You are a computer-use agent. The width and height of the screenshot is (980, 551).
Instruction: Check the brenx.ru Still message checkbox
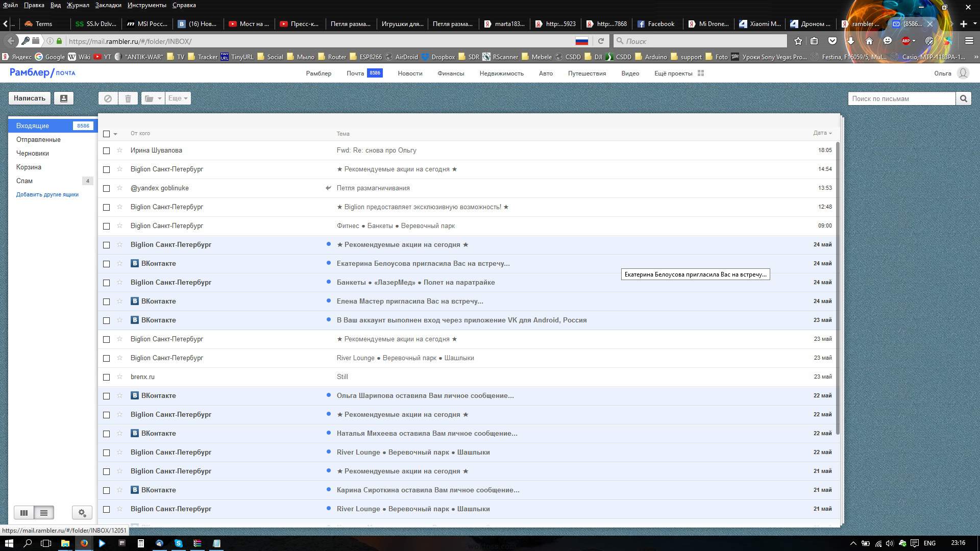106,377
